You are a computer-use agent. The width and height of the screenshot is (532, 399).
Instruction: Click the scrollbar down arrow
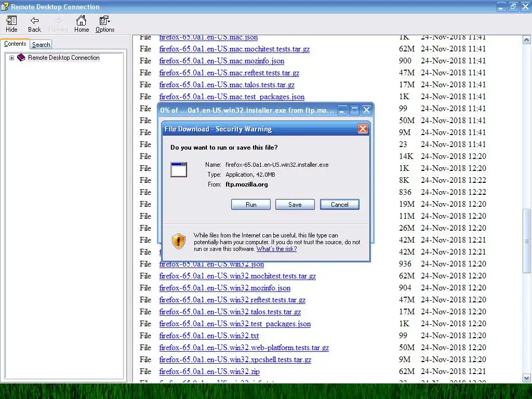[x=526, y=378]
